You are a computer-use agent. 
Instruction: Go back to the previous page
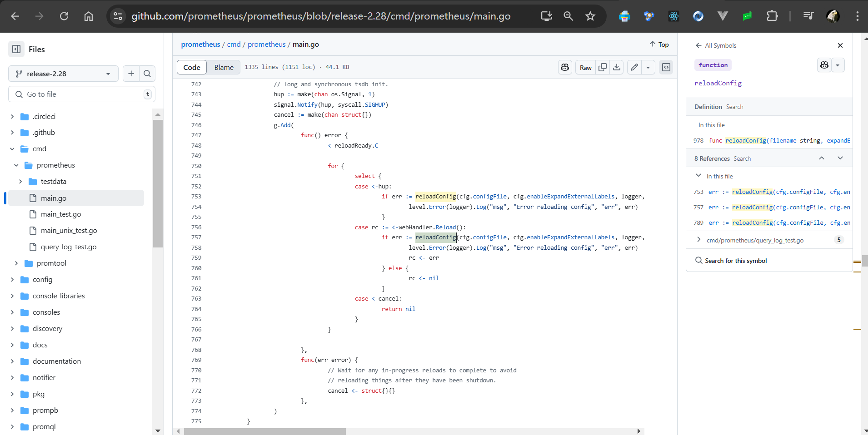coord(15,16)
